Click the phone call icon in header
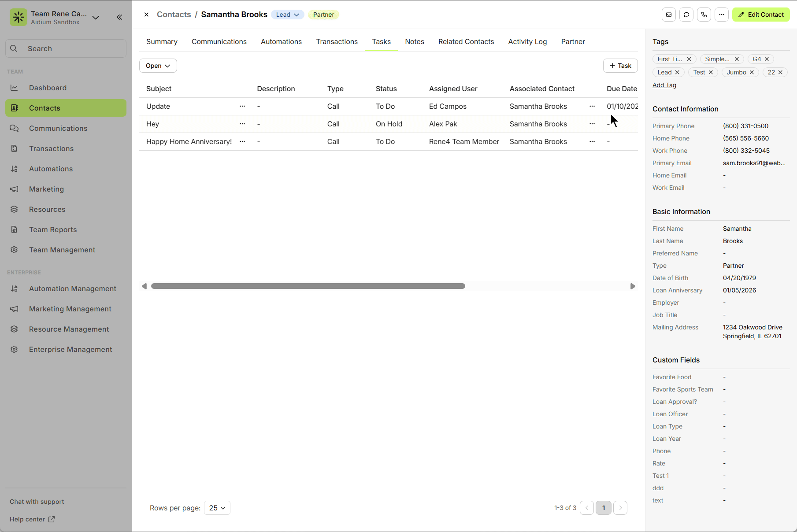This screenshot has width=797, height=532. coord(704,15)
